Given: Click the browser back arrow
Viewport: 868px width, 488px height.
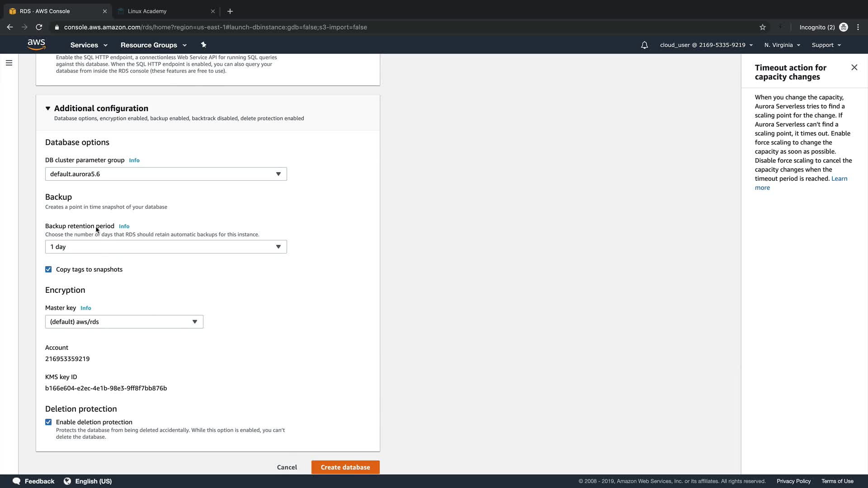Looking at the screenshot, I should [10, 27].
